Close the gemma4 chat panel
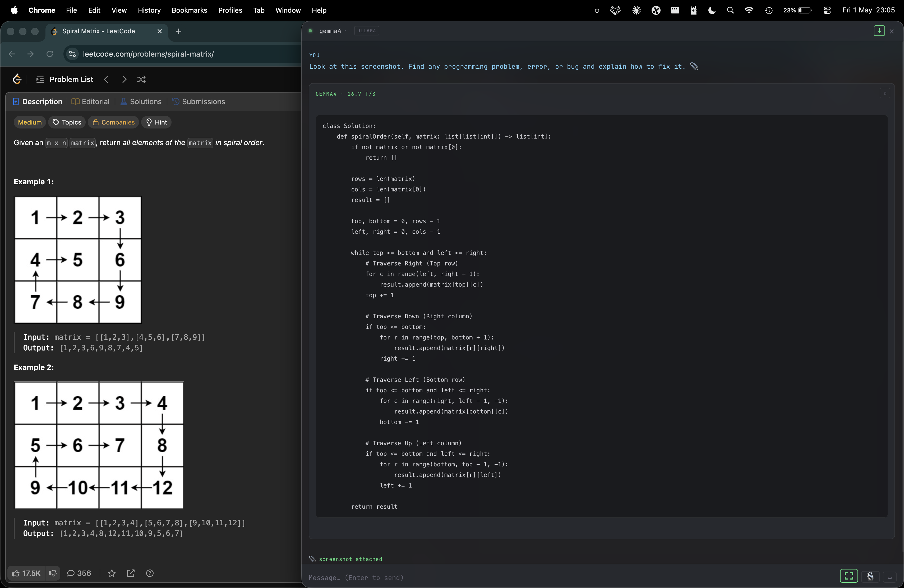Image resolution: width=904 pixels, height=588 pixels. (x=892, y=31)
